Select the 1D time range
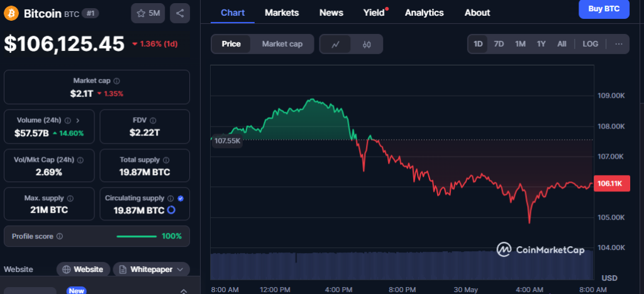 point(478,44)
